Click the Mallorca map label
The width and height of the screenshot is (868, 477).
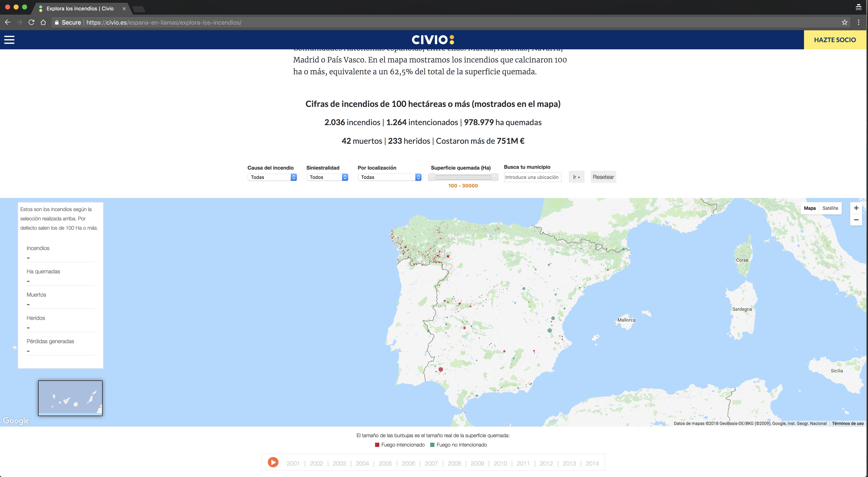point(626,320)
